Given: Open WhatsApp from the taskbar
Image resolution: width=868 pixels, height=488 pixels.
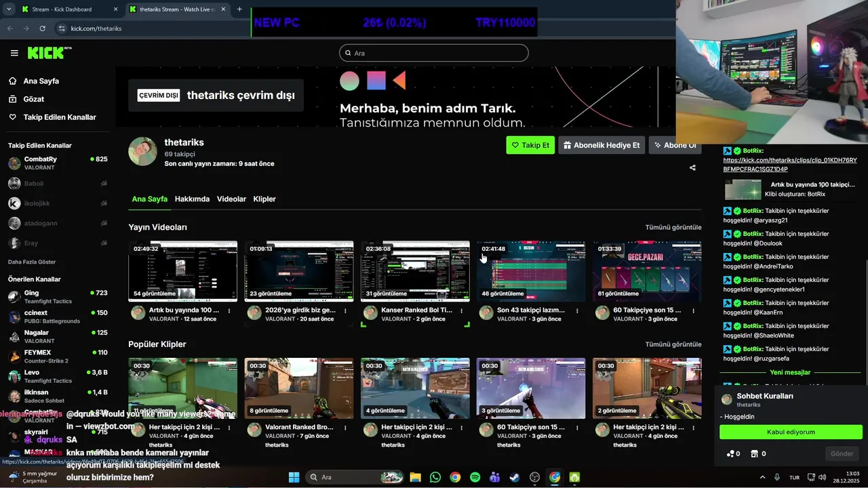Looking at the screenshot, I should coord(435,477).
